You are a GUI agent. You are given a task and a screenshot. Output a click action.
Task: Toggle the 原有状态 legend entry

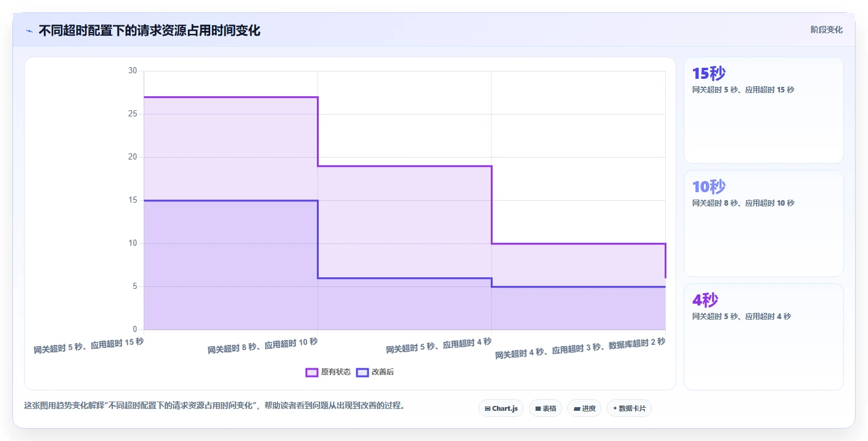click(x=329, y=372)
